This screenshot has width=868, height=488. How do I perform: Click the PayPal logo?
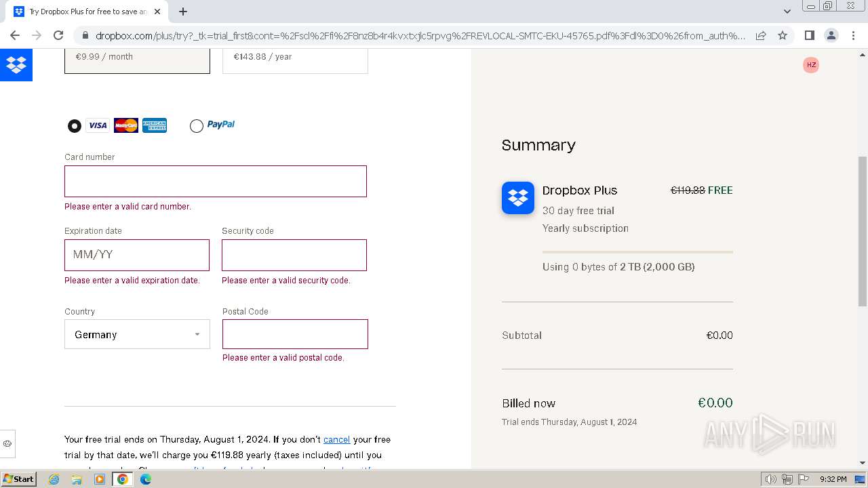point(221,125)
